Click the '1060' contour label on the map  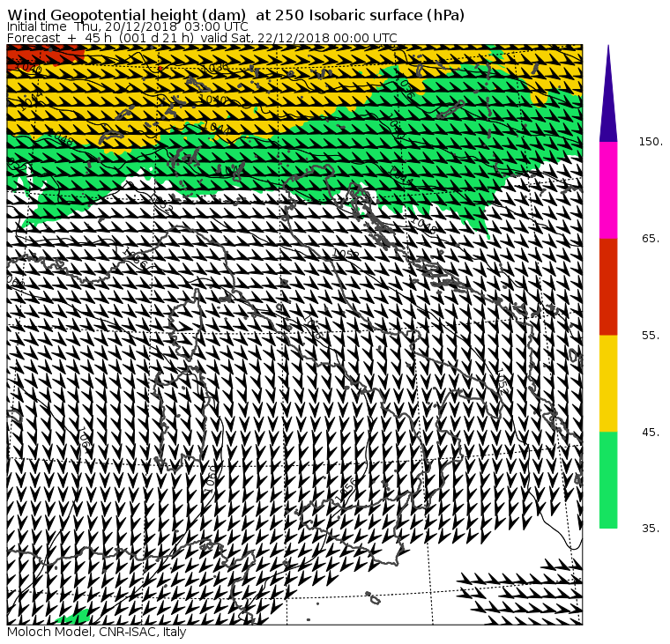tap(211, 478)
